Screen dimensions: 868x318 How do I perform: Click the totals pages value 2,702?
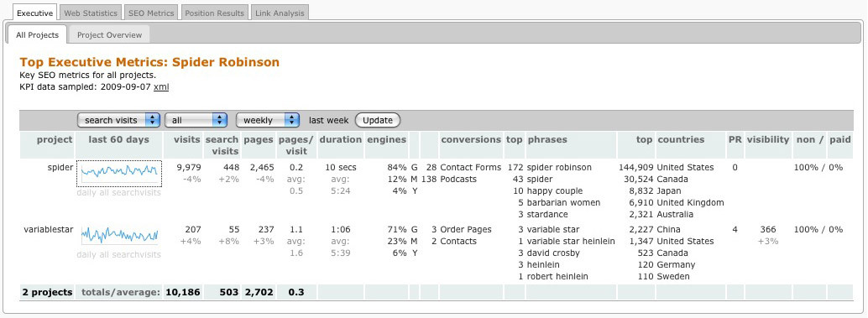[x=259, y=292]
